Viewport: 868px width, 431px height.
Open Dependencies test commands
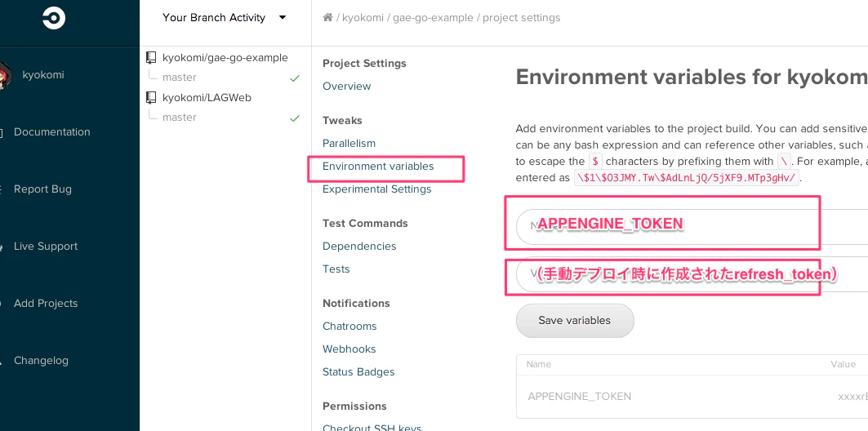(x=359, y=246)
